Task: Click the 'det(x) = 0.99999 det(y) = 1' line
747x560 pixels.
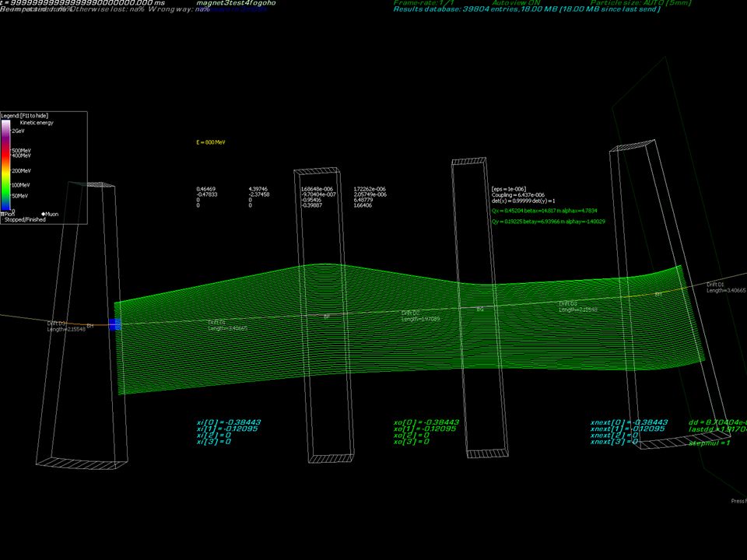Action: (524, 201)
